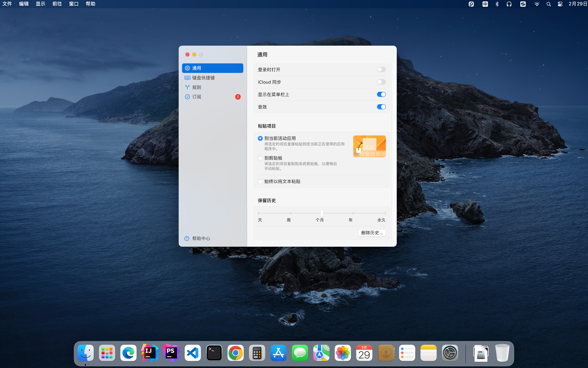Select the 到剪贴板 radio option
This screenshot has width=588, height=368.
[x=260, y=158]
